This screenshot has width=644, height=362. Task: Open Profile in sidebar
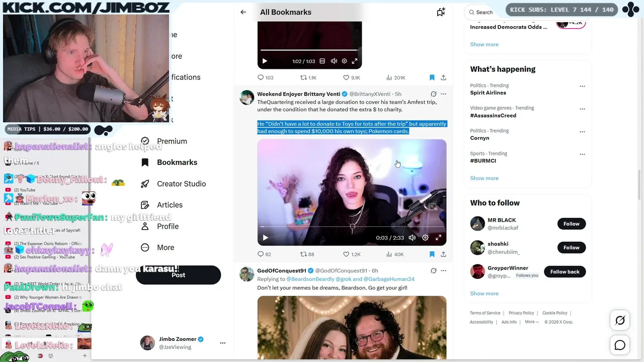pos(160,226)
